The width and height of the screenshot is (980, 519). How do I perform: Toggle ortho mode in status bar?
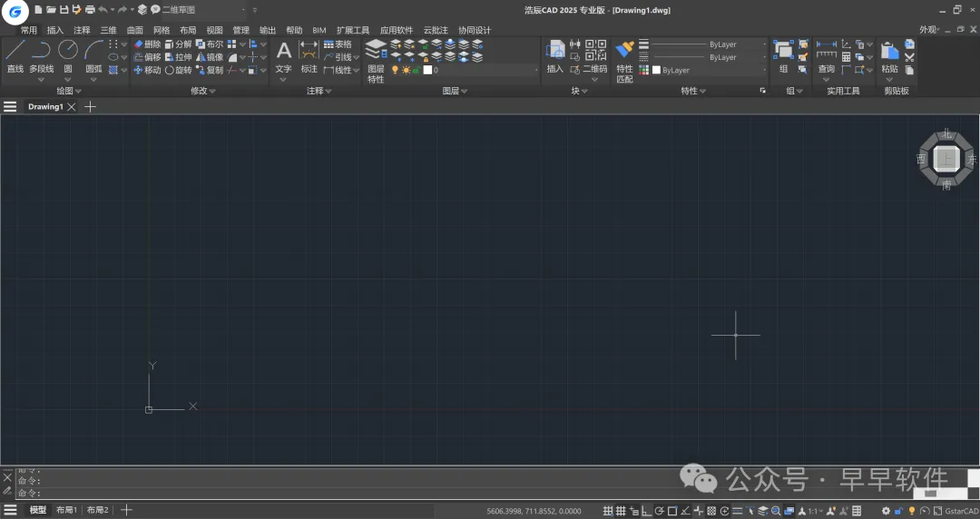click(646, 511)
